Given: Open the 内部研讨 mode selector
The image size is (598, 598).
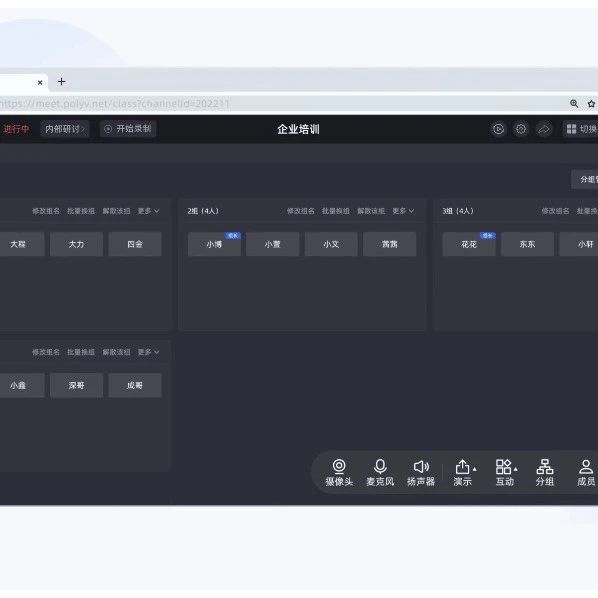Looking at the screenshot, I should [65, 129].
